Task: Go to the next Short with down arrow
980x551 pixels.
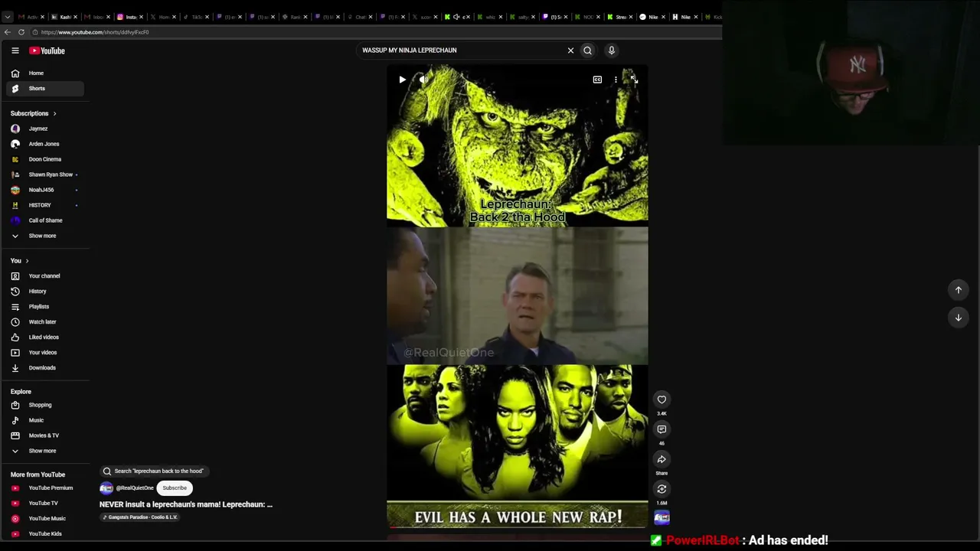Action: click(958, 318)
